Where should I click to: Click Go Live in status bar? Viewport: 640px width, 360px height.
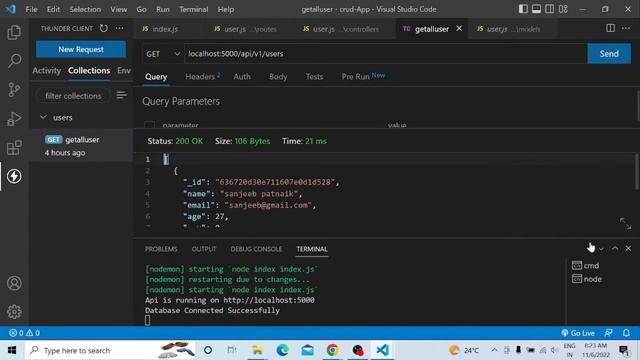pos(578,333)
